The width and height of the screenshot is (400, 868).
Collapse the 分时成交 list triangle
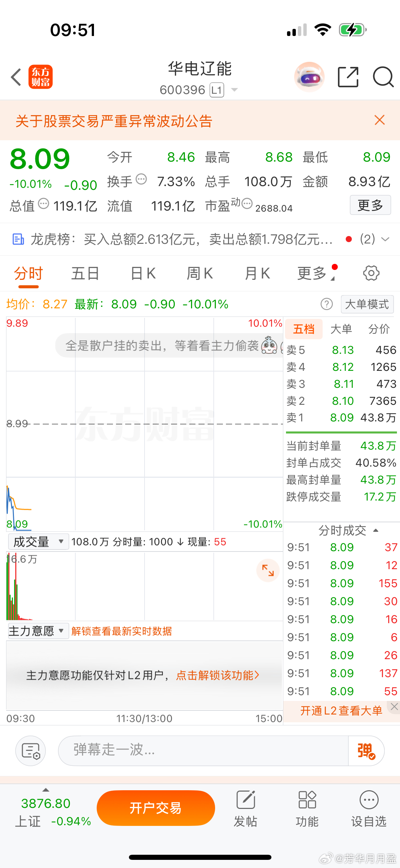pyautogui.click(x=376, y=530)
